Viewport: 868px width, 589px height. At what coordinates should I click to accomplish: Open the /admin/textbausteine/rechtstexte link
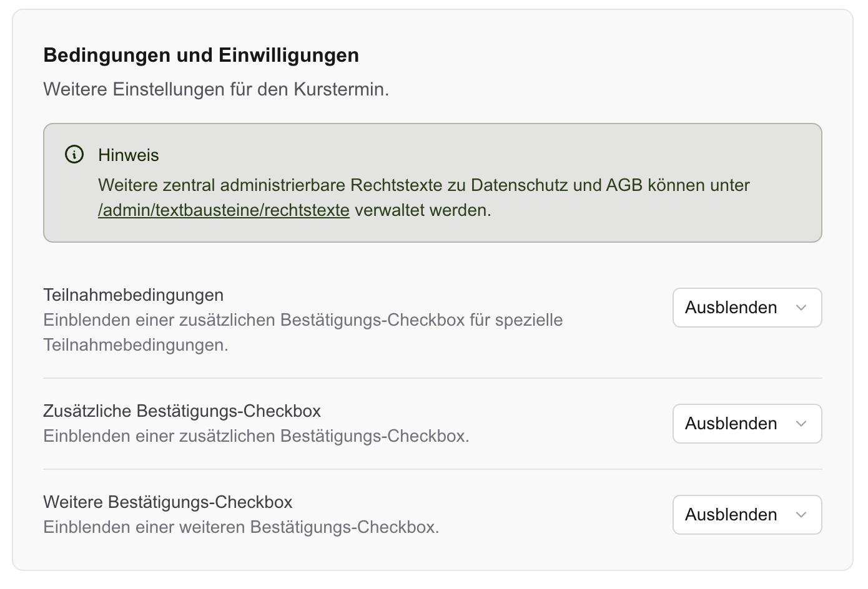[224, 210]
